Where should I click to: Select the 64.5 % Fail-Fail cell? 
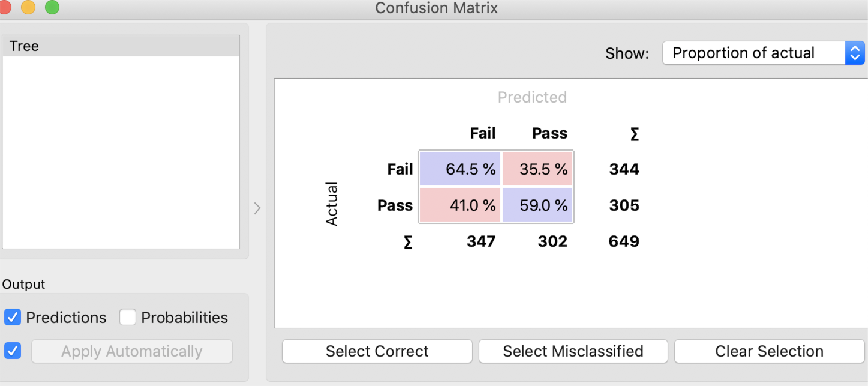pos(460,169)
